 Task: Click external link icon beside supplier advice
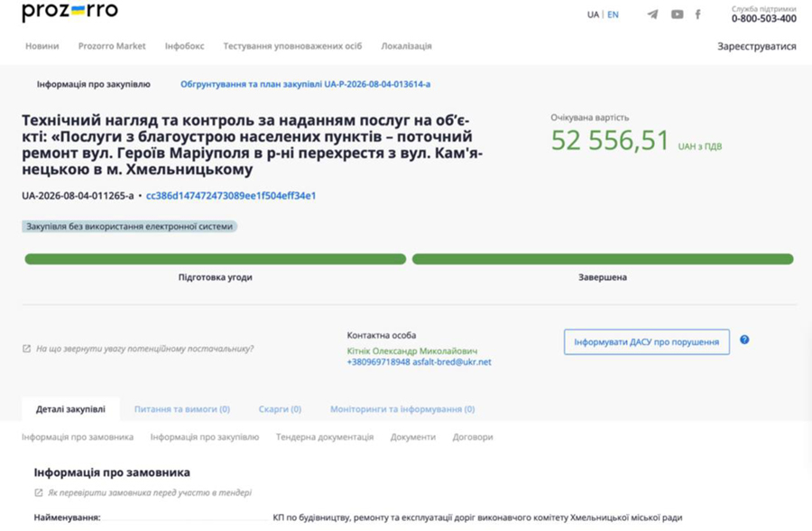point(26,349)
